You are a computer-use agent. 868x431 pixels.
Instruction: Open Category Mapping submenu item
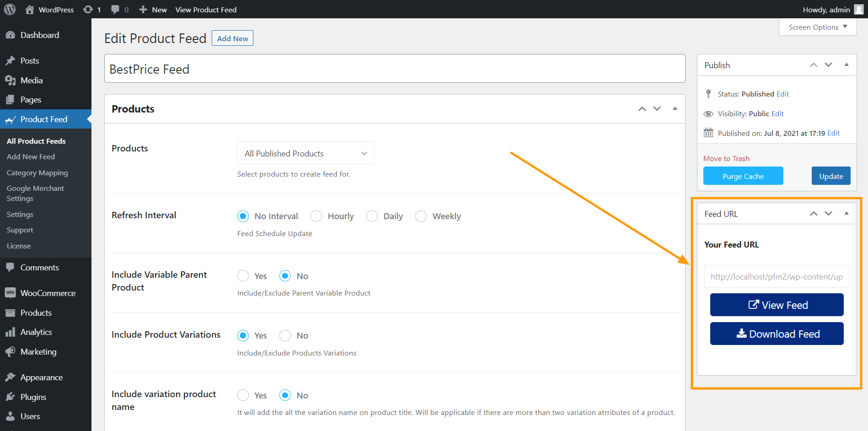(37, 172)
